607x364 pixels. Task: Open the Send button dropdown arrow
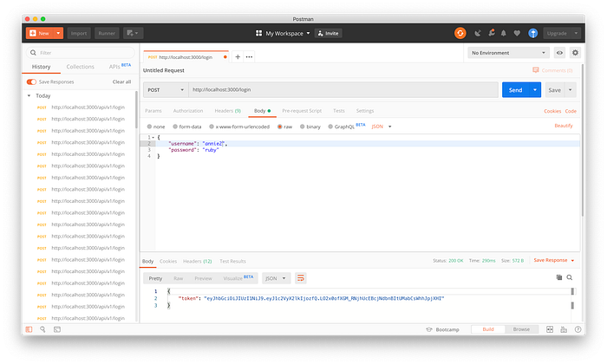pos(535,90)
